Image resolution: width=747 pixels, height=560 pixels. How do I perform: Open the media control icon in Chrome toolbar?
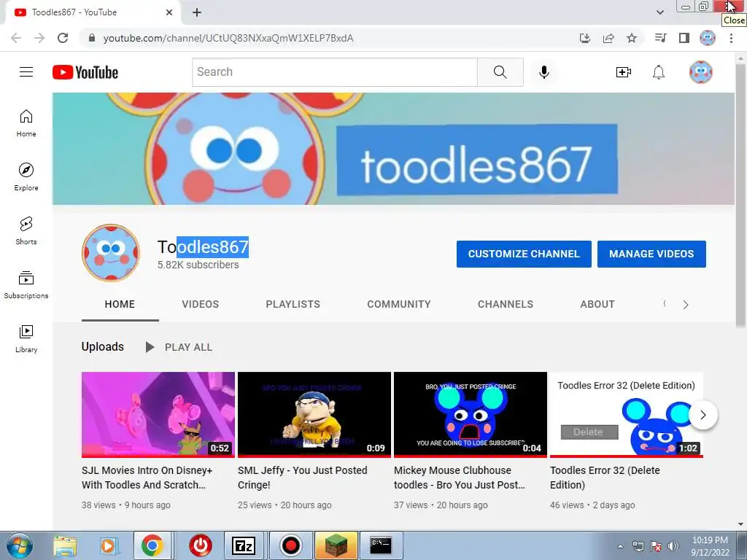coord(661,38)
